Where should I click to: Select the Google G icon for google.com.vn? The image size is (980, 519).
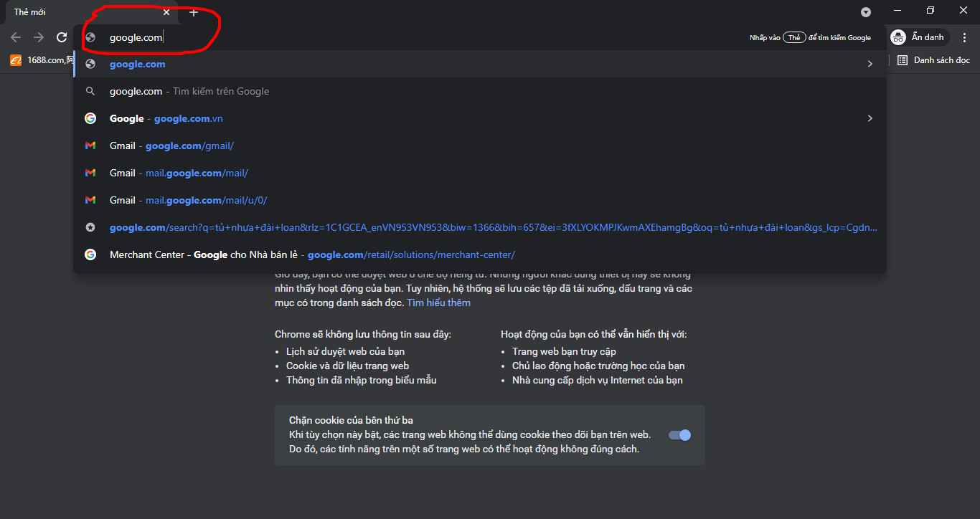90,118
